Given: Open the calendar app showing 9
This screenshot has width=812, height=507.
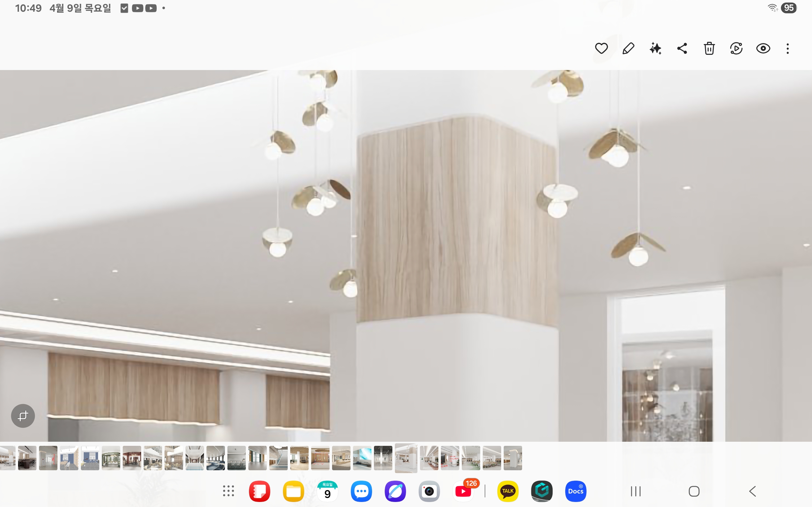Looking at the screenshot, I should [327, 491].
